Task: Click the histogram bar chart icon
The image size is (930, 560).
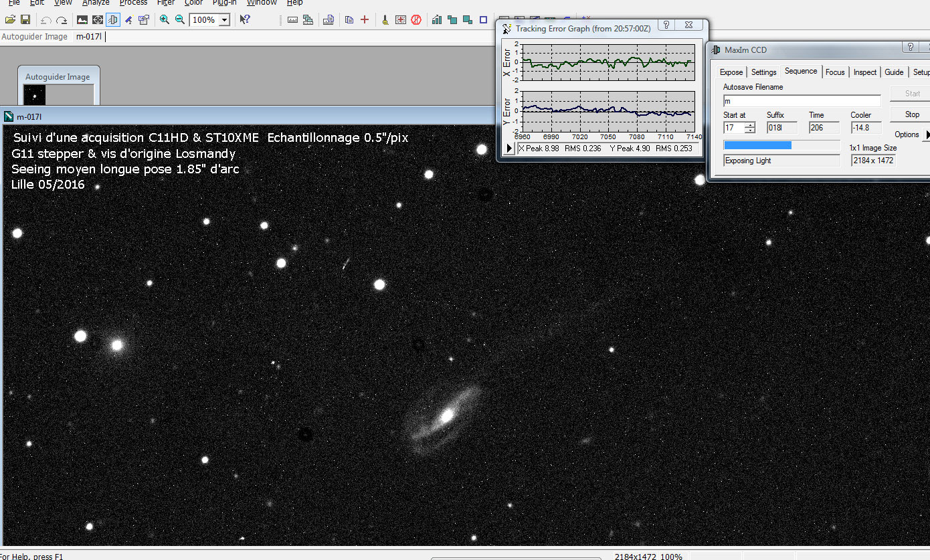Action: coord(437,20)
